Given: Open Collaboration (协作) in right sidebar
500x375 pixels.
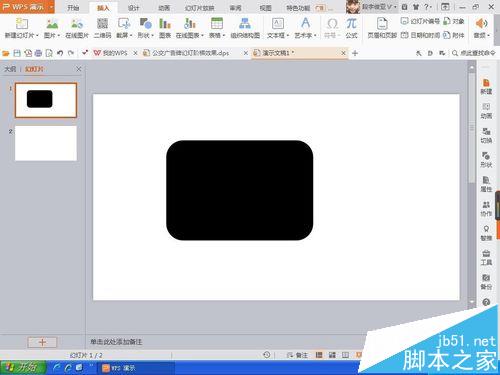Looking at the screenshot, I should [486, 209].
